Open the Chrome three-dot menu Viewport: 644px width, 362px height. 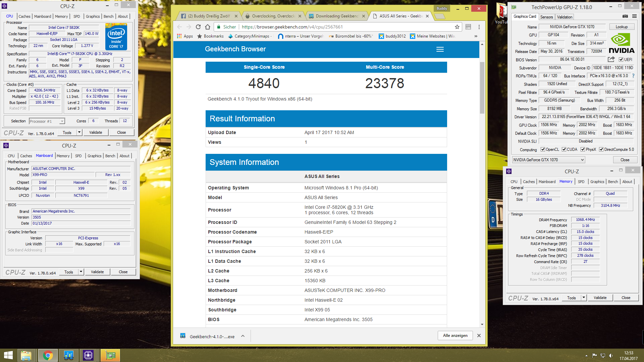479,27
